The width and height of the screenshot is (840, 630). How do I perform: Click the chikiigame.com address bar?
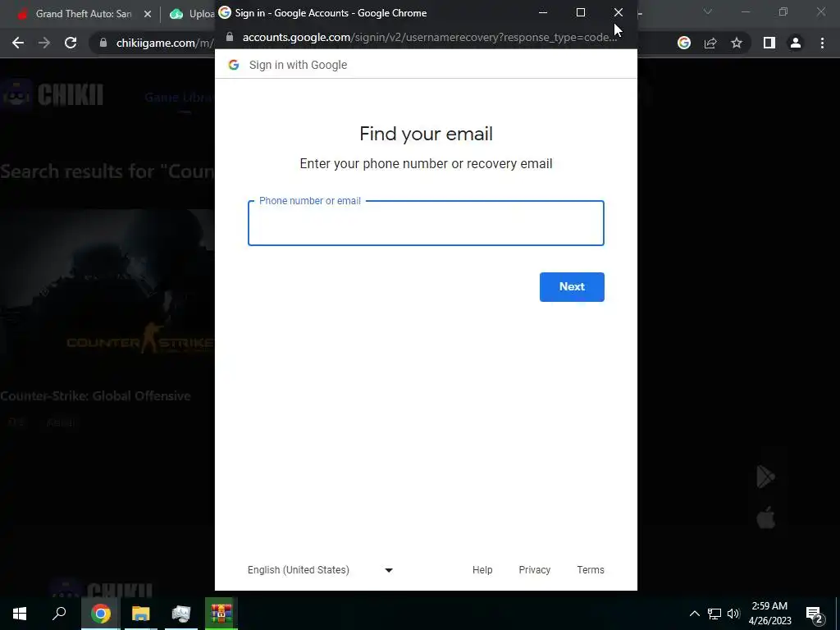click(164, 43)
